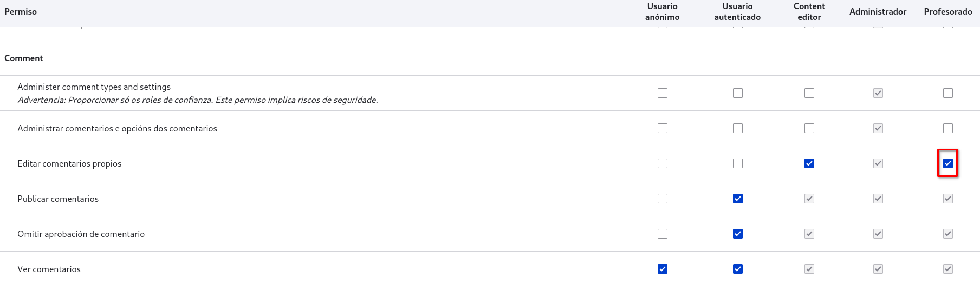Allow "Publicar comentarios" for Usuario anónimo
Viewport: 980px width, 283px height.
coord(662,199)
